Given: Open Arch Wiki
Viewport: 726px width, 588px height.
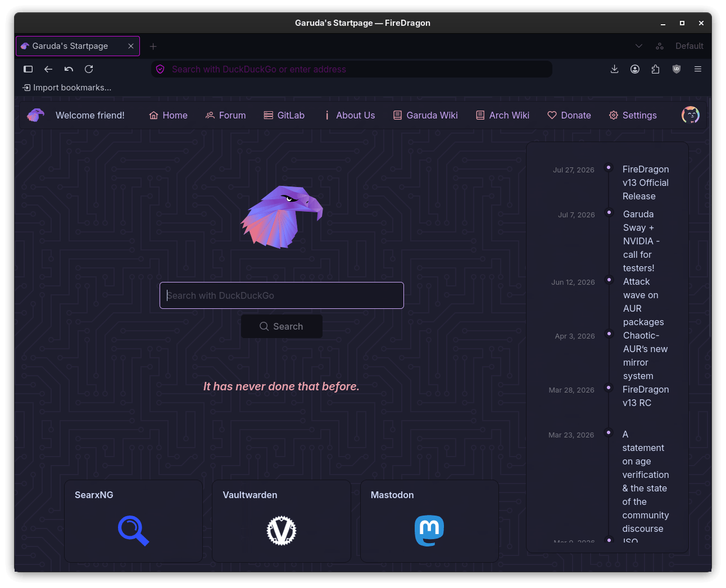Looking at the screenshot, I should click(503, 115).
